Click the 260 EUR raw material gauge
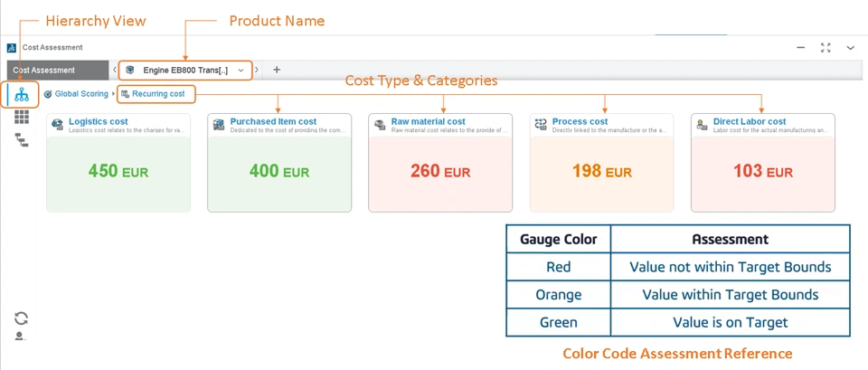 tap(440, 174)
